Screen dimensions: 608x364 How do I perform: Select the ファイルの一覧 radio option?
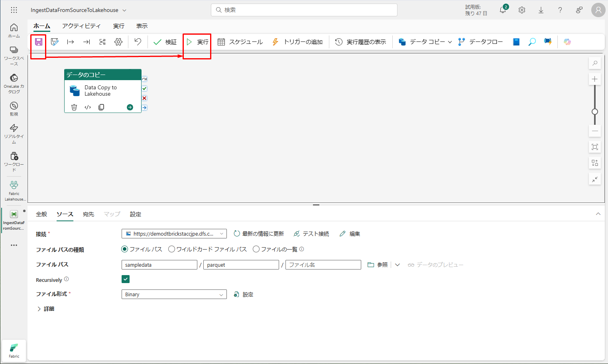[x=256, y=249]
